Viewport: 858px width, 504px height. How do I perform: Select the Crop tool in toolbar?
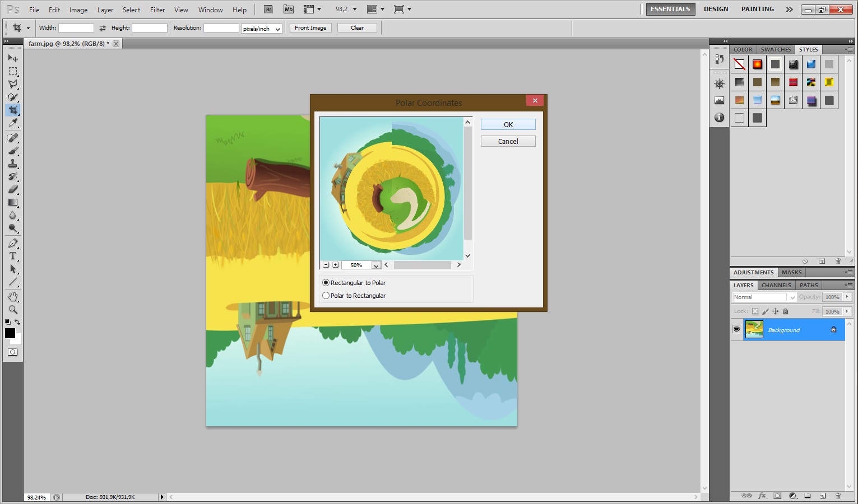coord(13,110)
